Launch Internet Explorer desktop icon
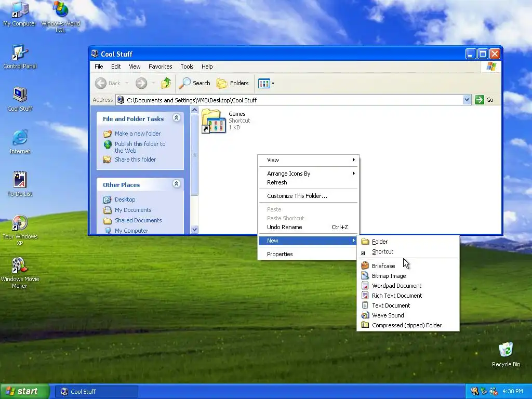The height and width of the screenshot is (399, 532). tap(20, 141)
